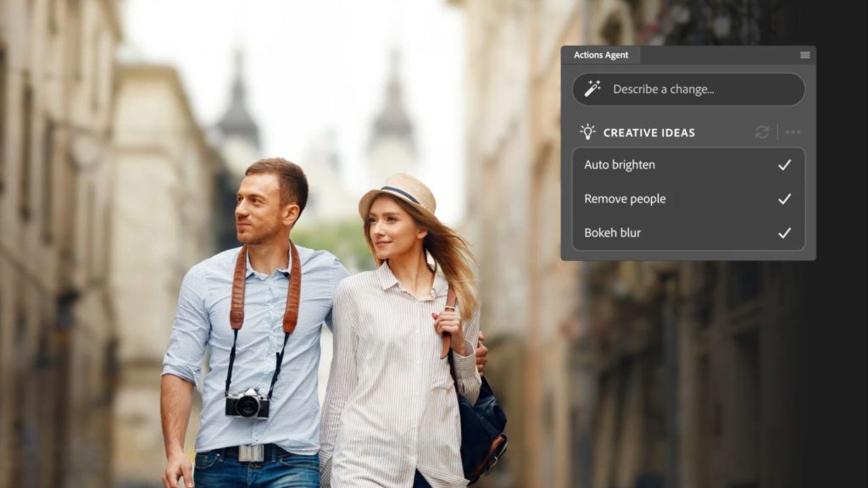Switch to the Actions Agent tab
868x488 pixels.
click(601, 55)
